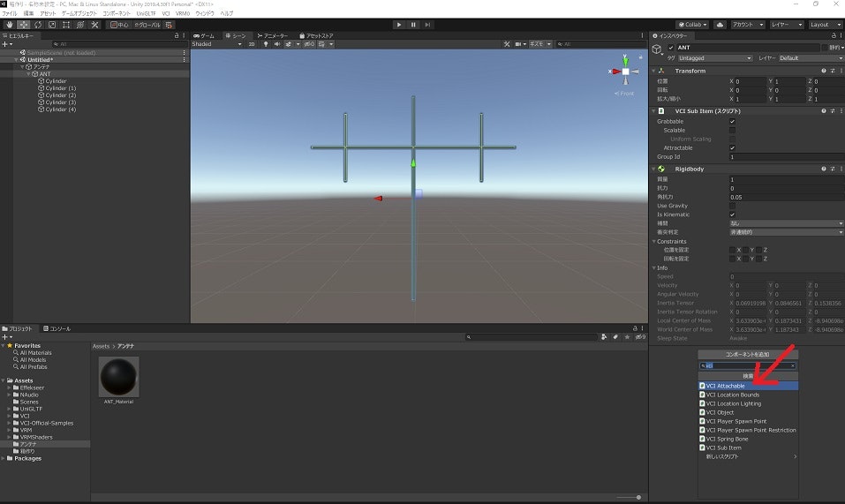The height and width of the screenshot is (504, 845).
Task: Open collision detection dropdown
Action: tap(786, 233)
